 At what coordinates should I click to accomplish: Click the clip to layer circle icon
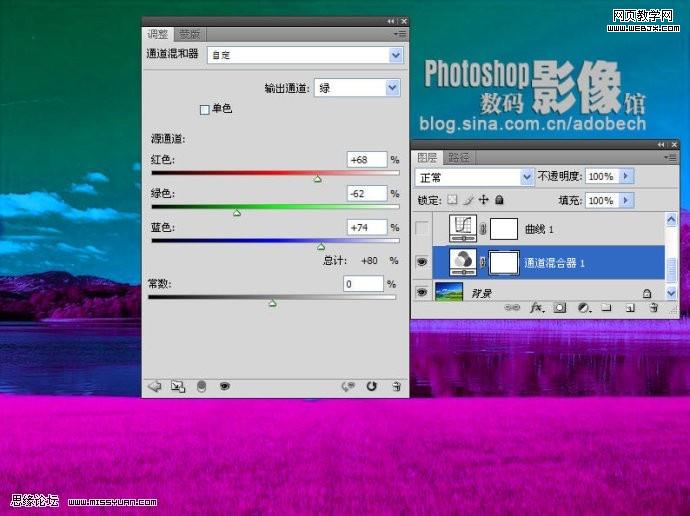pos(201,387)
